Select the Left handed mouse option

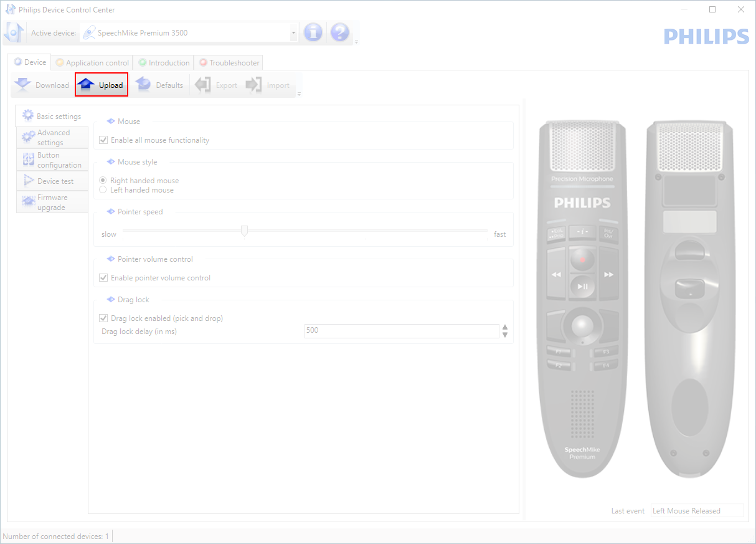(103, 190)
